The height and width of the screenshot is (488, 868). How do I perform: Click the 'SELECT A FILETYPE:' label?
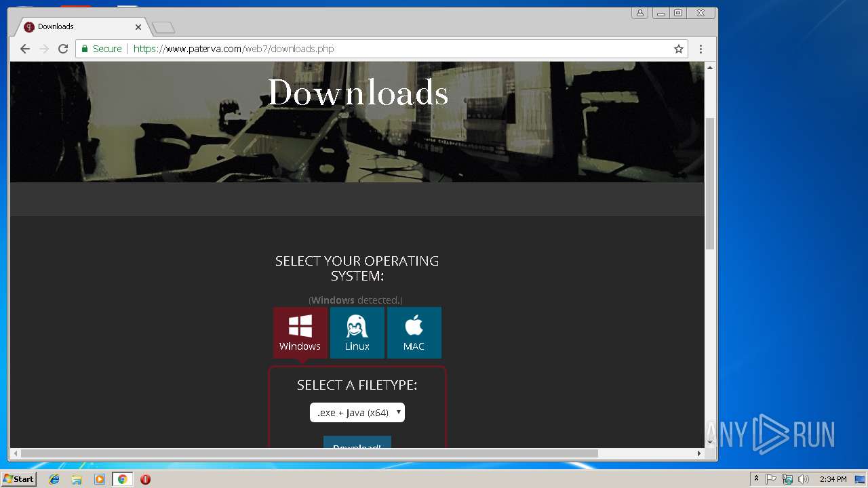(357, 385)
